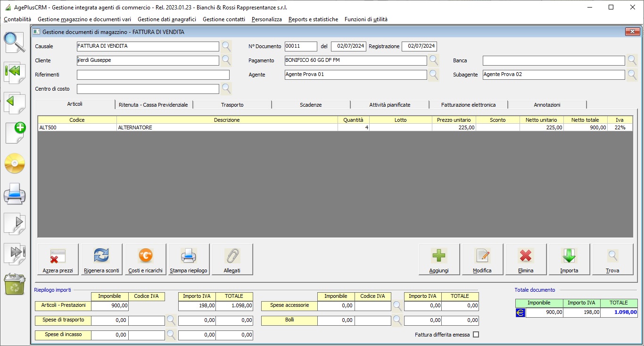Jump to last record using sidebar icon
This screenshot has height=346, width=644.
tap(15, 253)
